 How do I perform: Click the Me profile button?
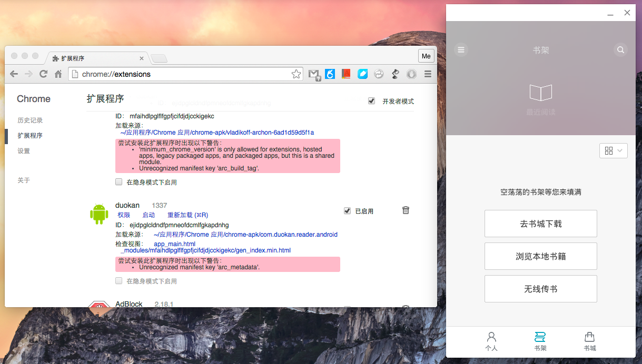[426, 56]
